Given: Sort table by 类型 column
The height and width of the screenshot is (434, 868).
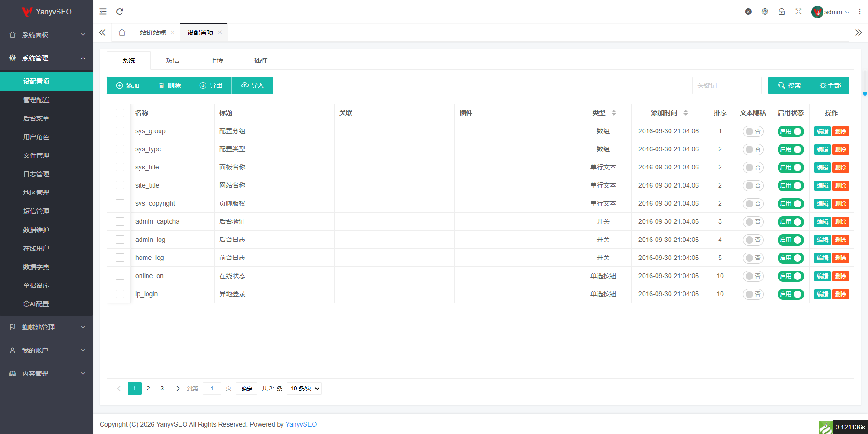Looking at the screenshot, I should coord(614,113).
